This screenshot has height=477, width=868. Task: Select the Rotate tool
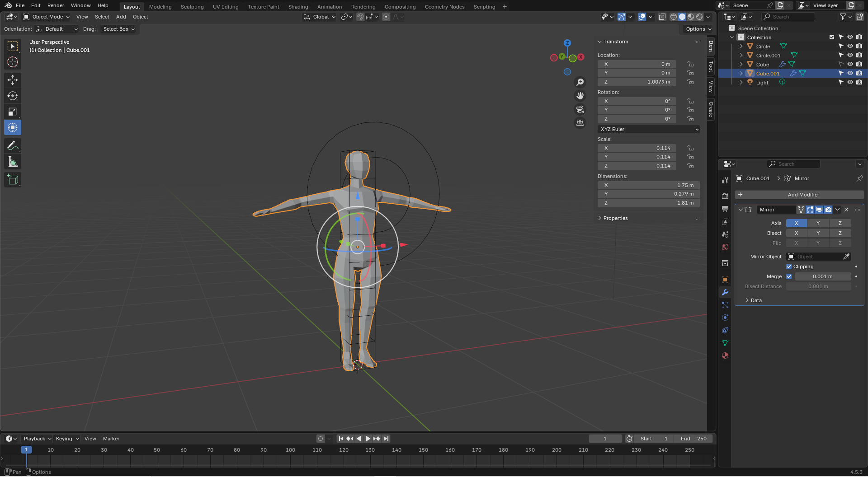(13, 96)
